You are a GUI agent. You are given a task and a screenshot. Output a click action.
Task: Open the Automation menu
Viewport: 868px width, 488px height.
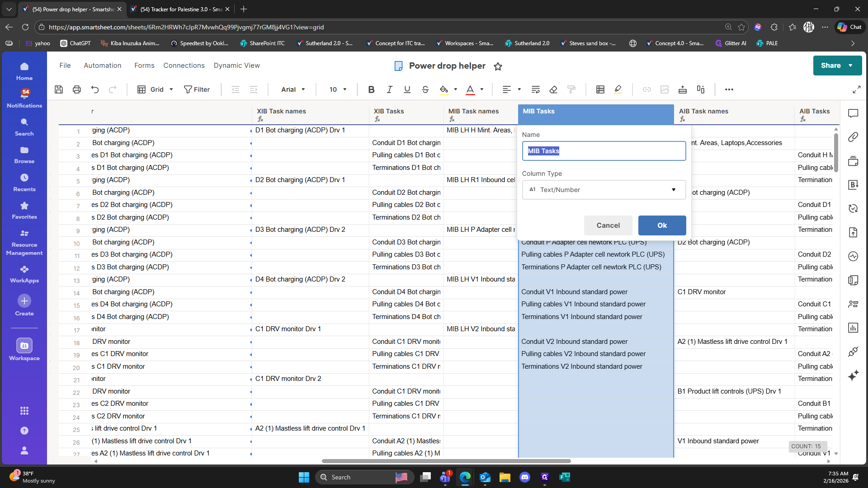103,66
